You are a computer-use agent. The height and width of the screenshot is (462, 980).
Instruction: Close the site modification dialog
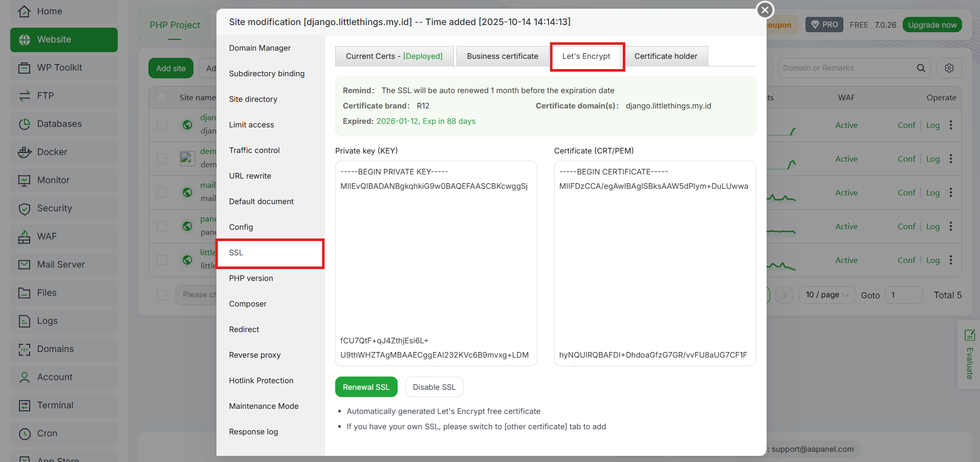coord(765,10)
